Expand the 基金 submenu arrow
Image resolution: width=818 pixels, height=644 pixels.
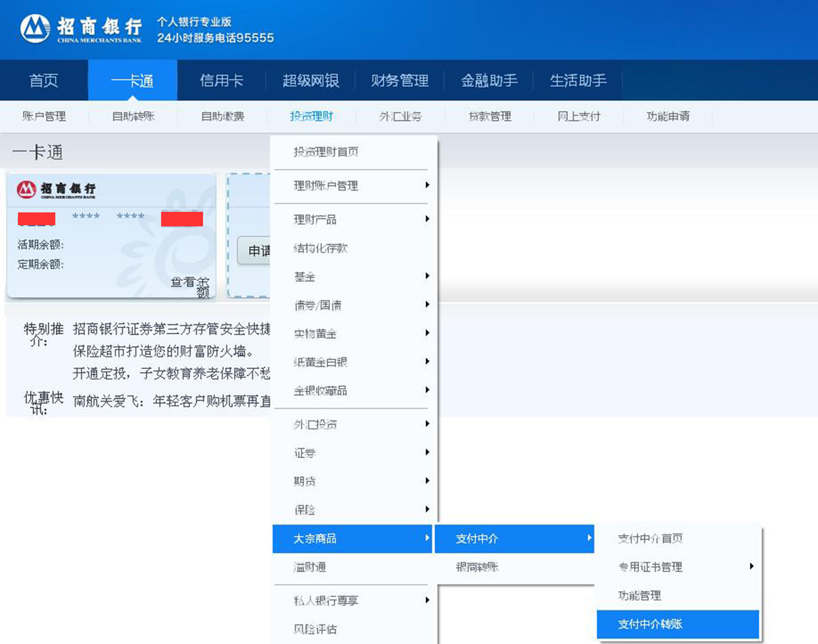click(427, 276)
